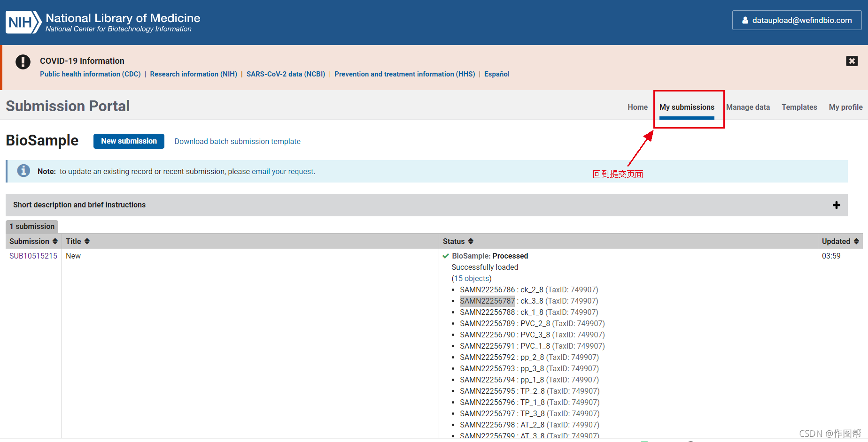The height and width of the screenshot is (442, 868).
Task: Click the Submission Portal heading
Action: [68, 106]
